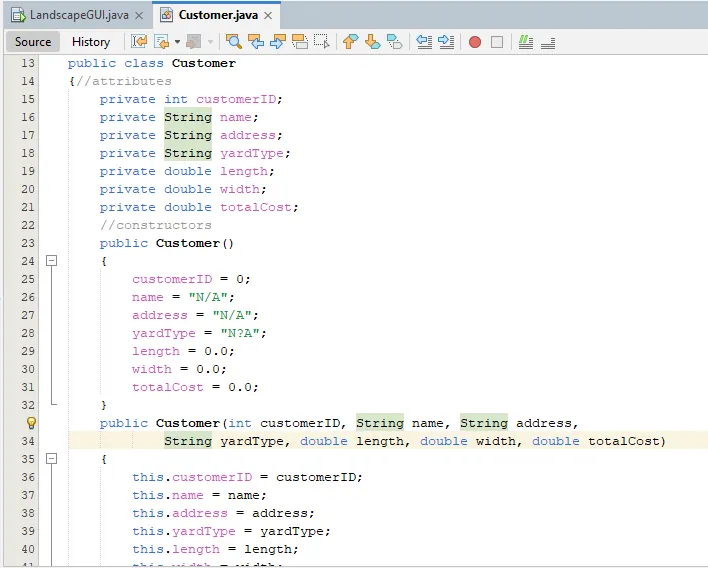
Task: Click the Shift Line Left icon
Action: pos(424,42)
